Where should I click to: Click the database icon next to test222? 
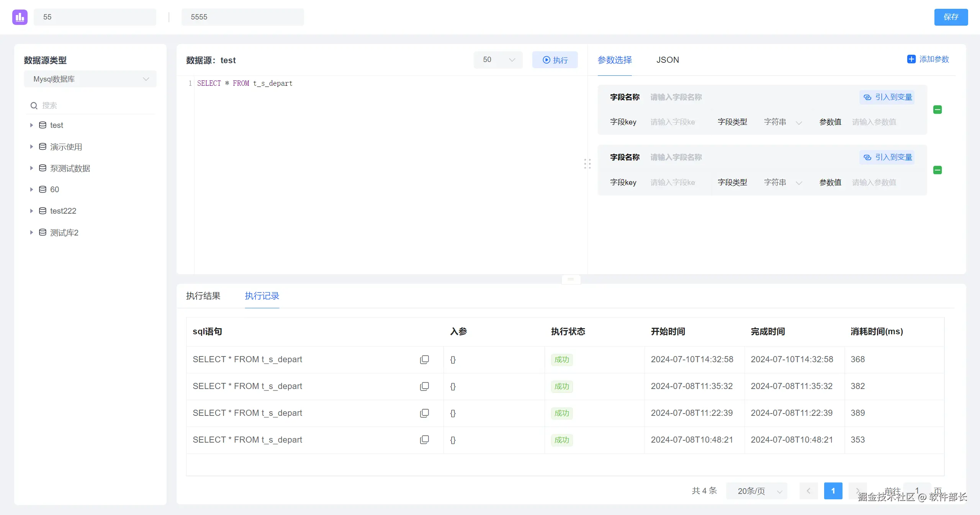pyautogui.click(x=43, y=211)
